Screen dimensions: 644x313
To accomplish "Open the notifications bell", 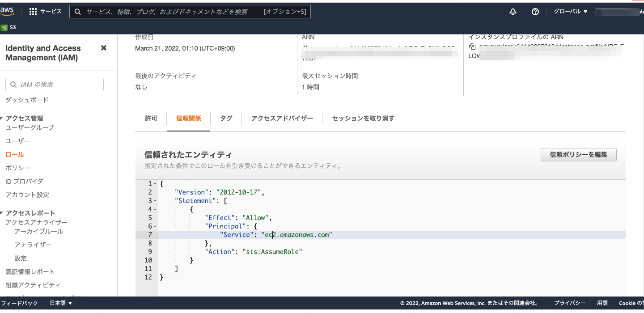I will [513, 12].
